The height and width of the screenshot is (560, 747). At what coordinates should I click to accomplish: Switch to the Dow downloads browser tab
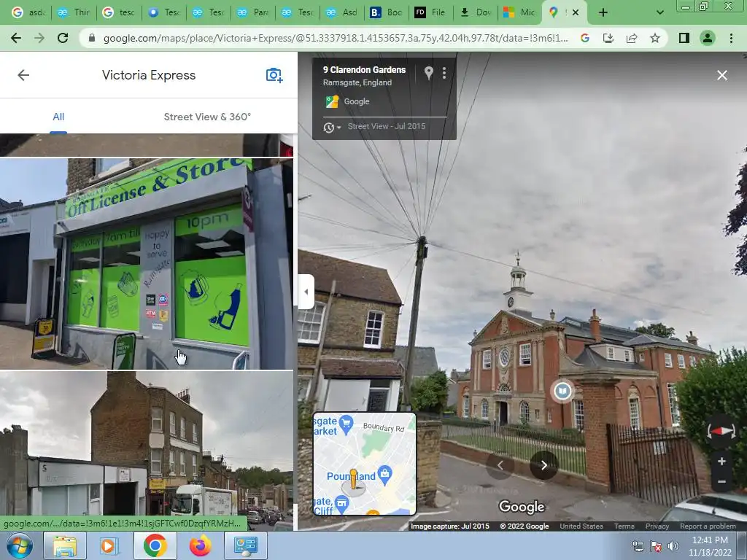pyautogui.click(x=476, y=12)
